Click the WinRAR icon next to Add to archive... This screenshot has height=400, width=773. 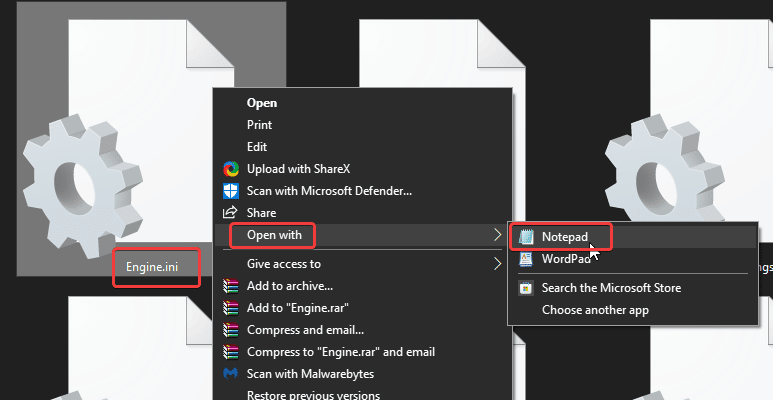coord(231,286)
